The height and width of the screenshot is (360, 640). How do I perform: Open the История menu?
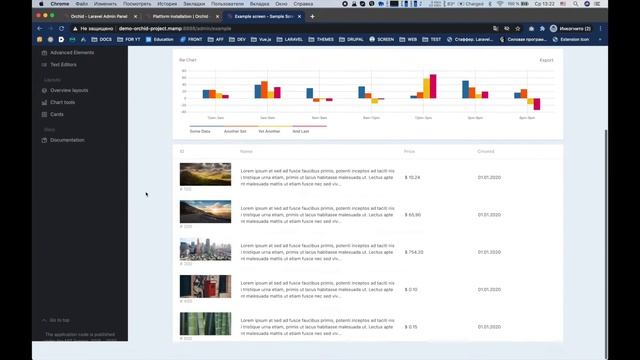tap(167, 4)
